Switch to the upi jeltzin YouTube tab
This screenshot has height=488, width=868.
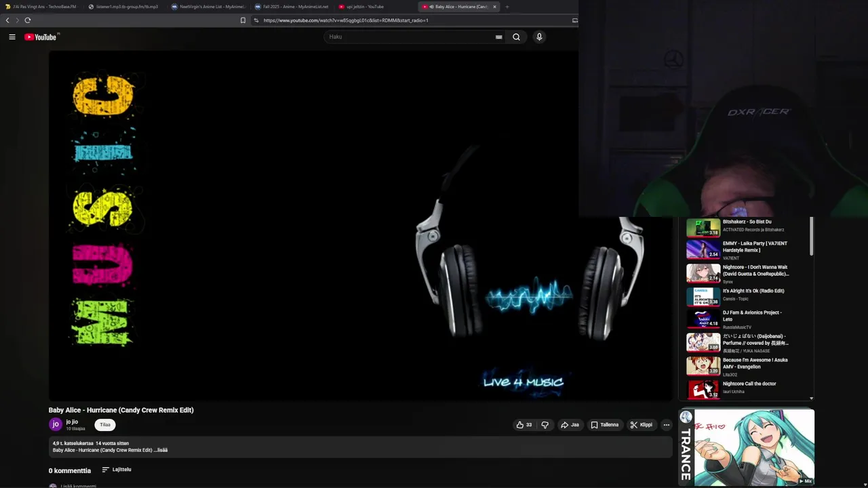point(375,7)
